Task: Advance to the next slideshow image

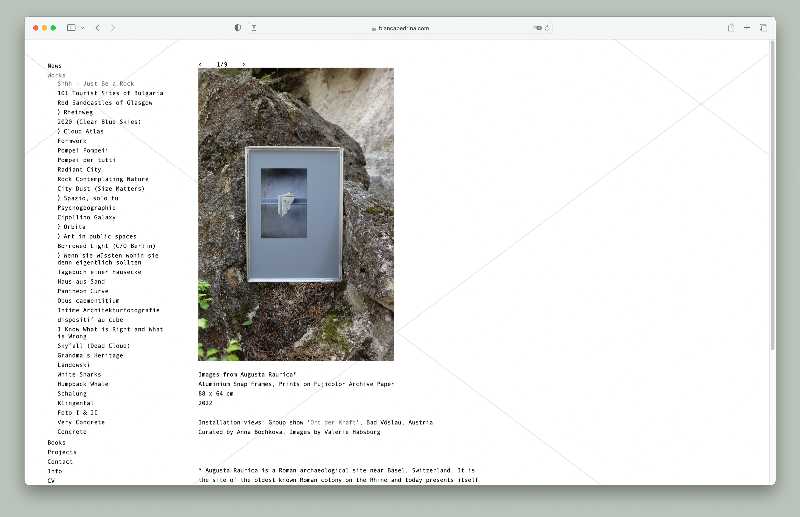Action: tap(243, 64)
